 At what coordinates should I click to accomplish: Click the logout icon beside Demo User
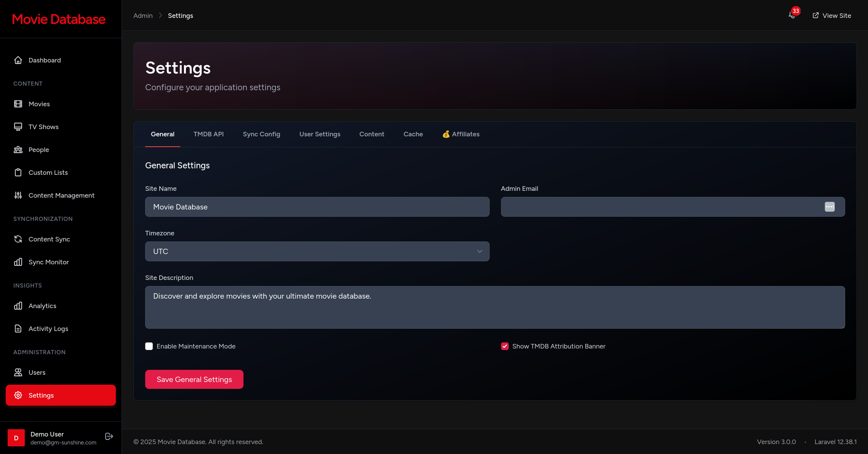[109, 436]
